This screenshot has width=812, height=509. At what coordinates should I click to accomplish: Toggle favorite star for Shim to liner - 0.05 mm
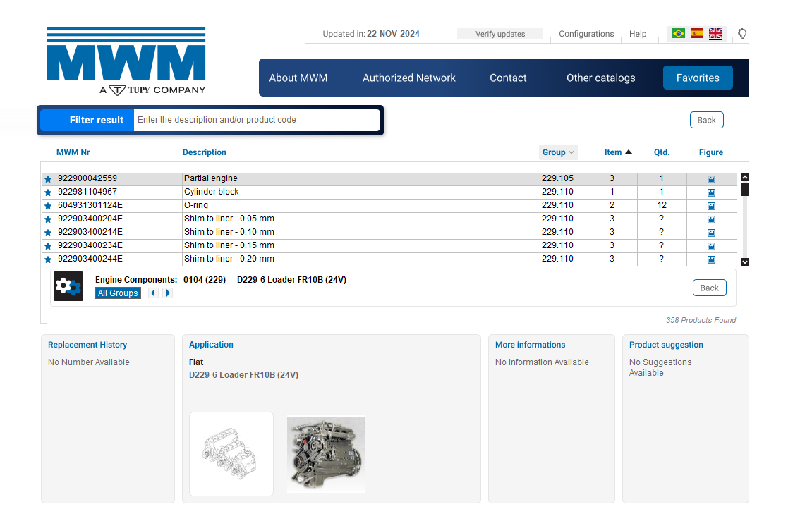coord(47,219)
